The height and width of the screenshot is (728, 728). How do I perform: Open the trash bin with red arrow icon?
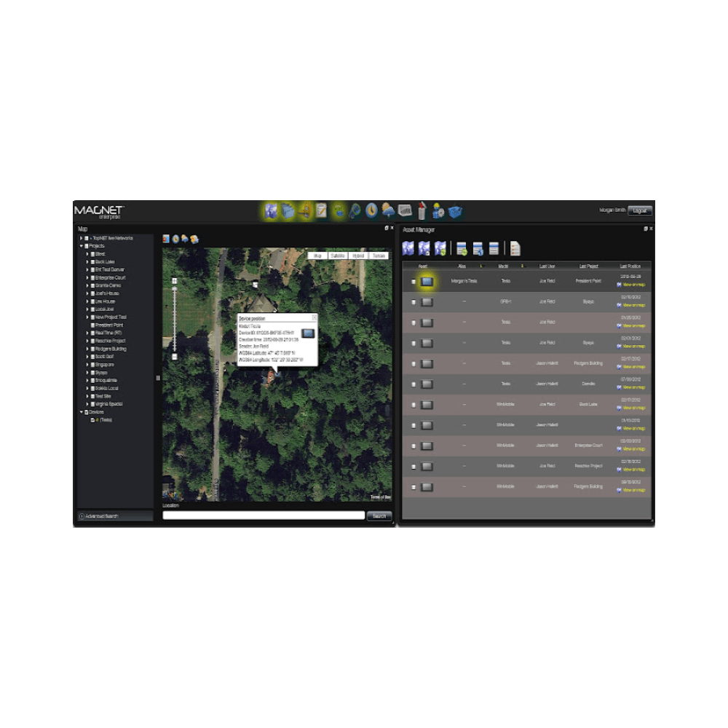point(422,211)
